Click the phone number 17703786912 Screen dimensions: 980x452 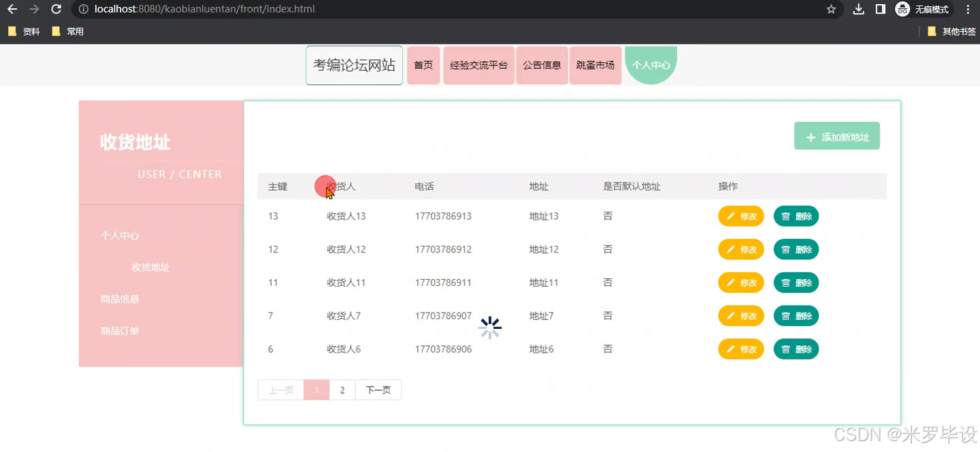click(443, 250)
